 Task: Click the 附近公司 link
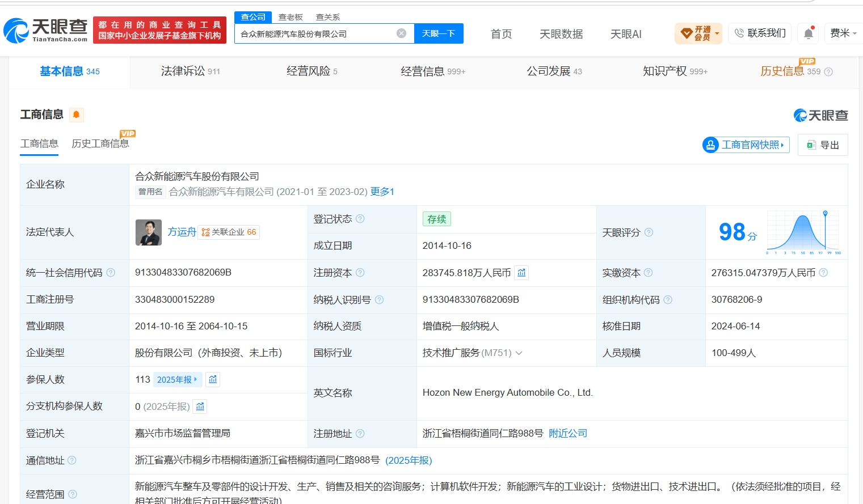click(568, 434)
